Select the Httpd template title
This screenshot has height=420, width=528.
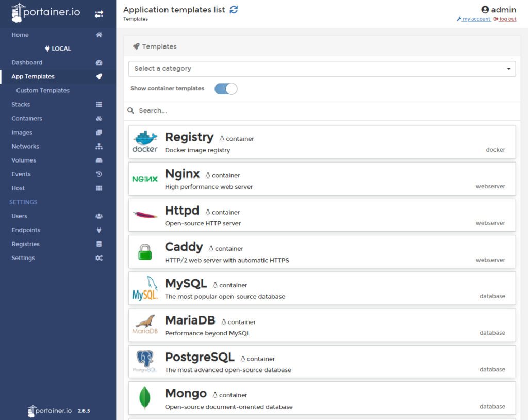point(182,211)
